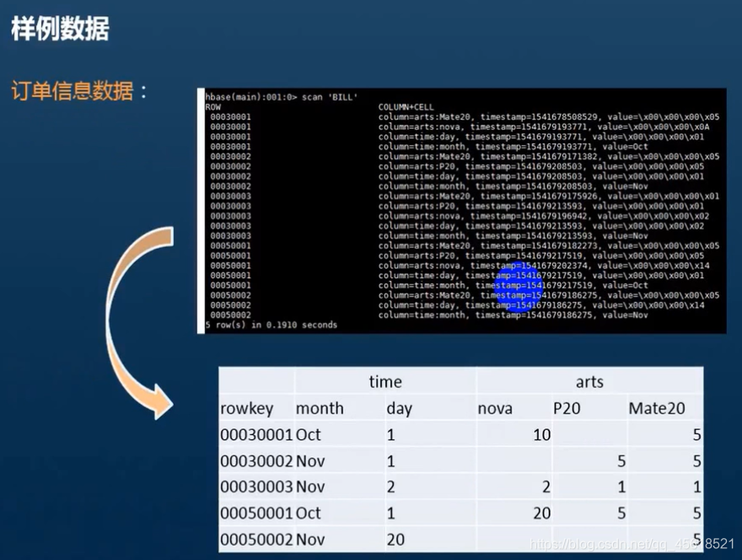Click the "Mate20" column header in table
The width and height of the screenshot is (742, 560).
[x=657, y=408]
